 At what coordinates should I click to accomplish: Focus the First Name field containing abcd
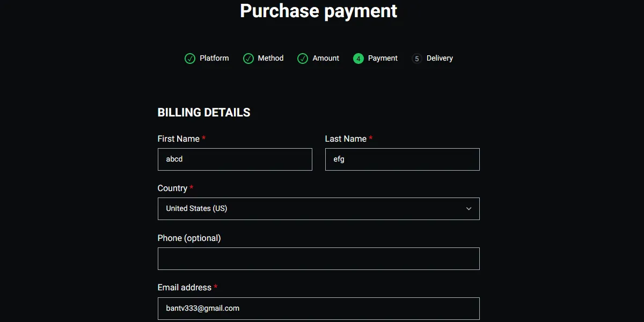click(235, 159)
